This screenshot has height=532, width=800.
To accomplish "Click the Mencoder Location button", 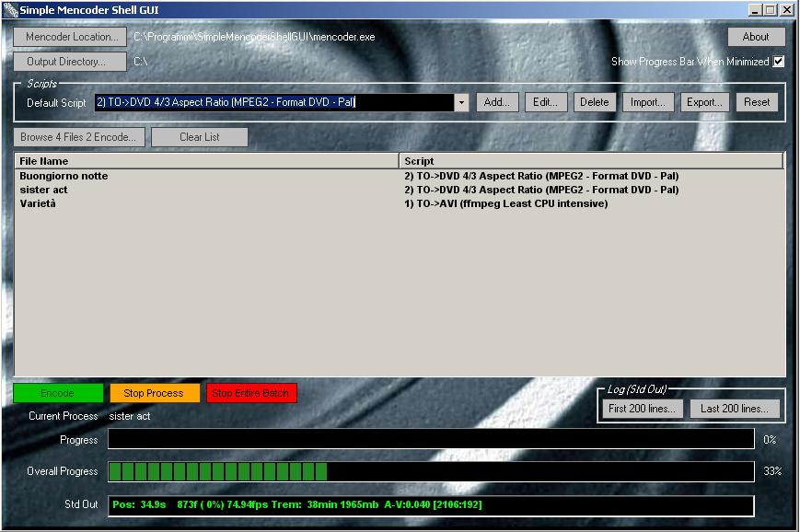I will (70, 37).
